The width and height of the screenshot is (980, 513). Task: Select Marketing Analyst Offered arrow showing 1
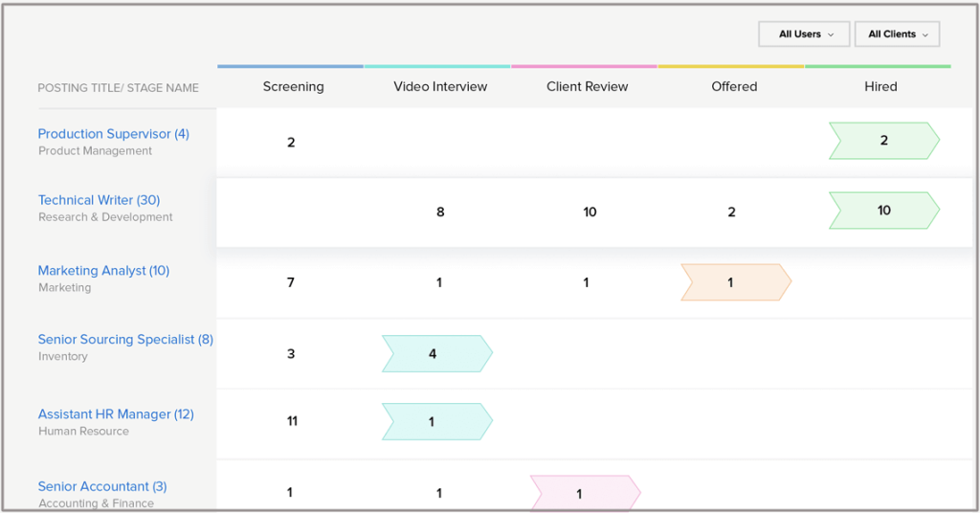736,282
